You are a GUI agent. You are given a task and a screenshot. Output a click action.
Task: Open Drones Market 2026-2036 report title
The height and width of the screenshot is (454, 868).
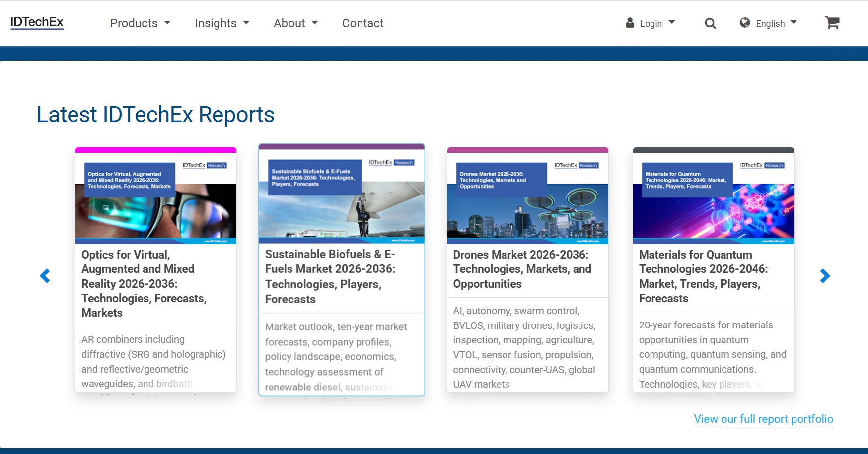[x=522, y=269]
